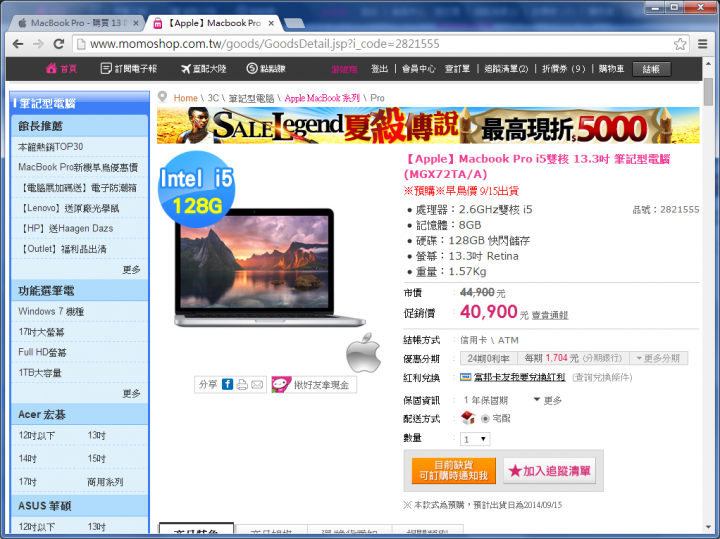Open the 查詢兌換條件 link
Viewport: 720px width, 539px height.
[x=602, y=377]
